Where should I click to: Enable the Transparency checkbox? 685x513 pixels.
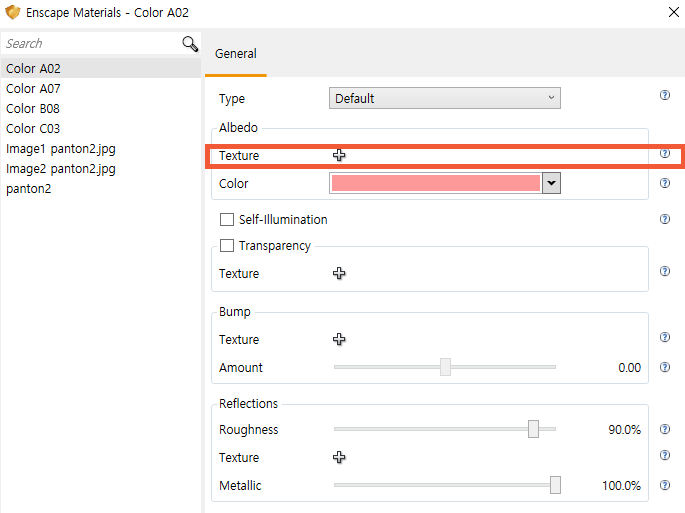pos(227,246)
